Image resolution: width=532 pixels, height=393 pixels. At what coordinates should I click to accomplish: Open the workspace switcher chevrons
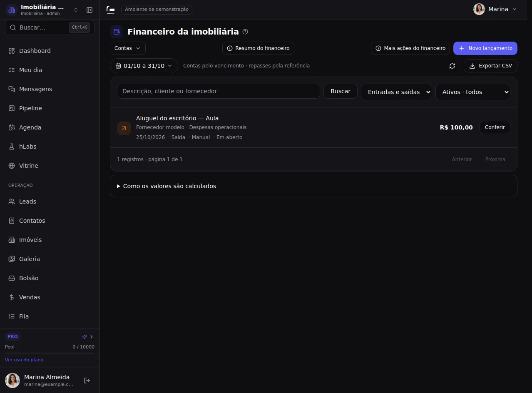coord(76,10)
